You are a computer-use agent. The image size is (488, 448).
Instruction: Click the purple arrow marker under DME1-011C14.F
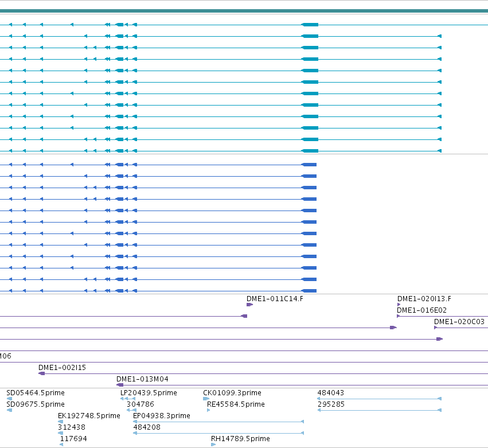click(x=249, y=305)
